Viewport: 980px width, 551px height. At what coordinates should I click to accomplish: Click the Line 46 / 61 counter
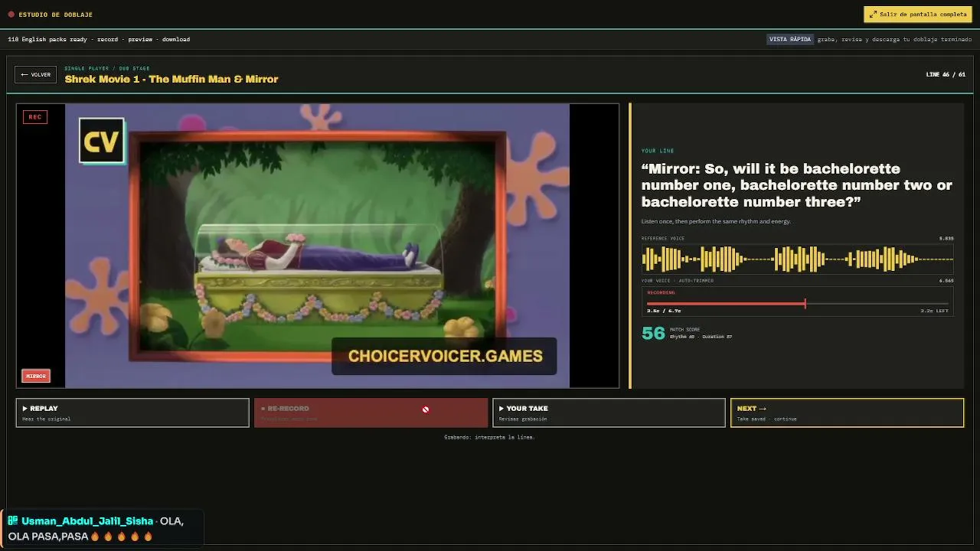click(x=946, y=75)
